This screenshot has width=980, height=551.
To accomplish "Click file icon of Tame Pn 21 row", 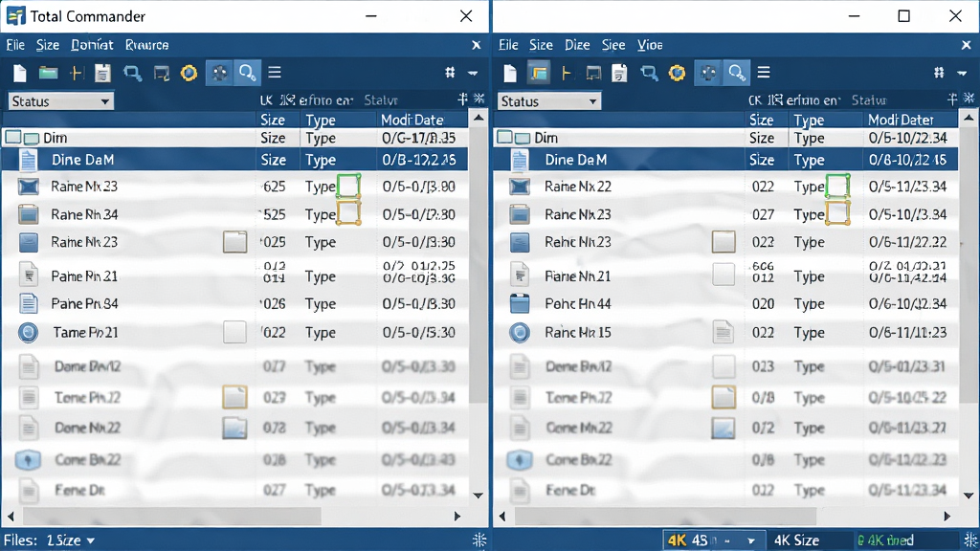I will point(28,332).
